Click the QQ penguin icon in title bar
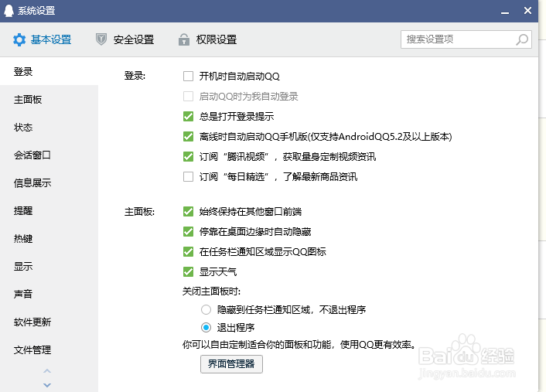This screenshot has height=392, width=546. (9, 11)
